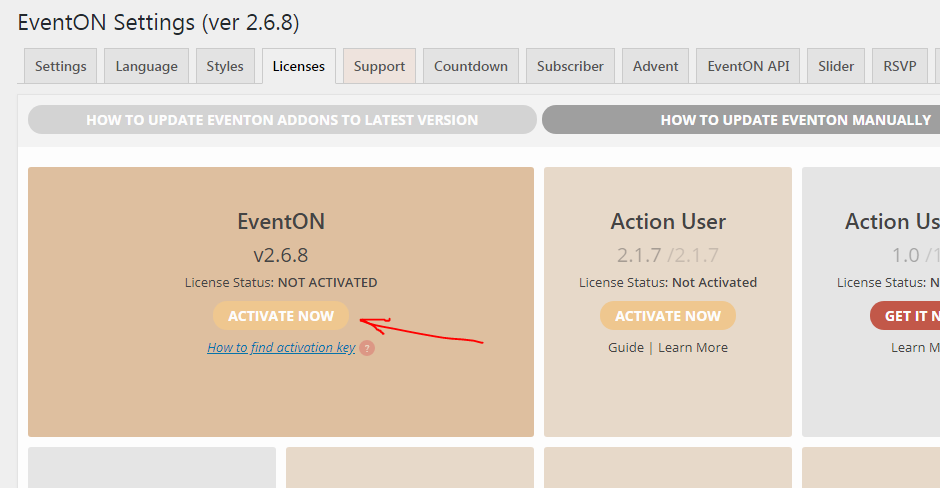Click How to Update EventON Manually button
Image resolution: width=940 pixels, height=488 pixels.
coord(741,120)
